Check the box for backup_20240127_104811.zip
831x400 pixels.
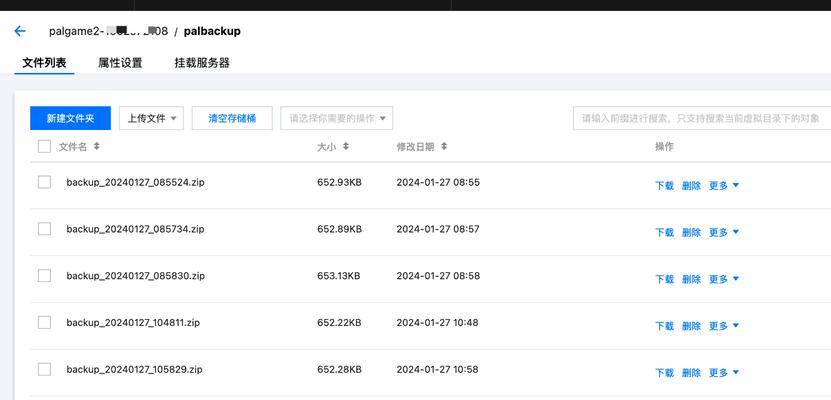tap(45, 322)
